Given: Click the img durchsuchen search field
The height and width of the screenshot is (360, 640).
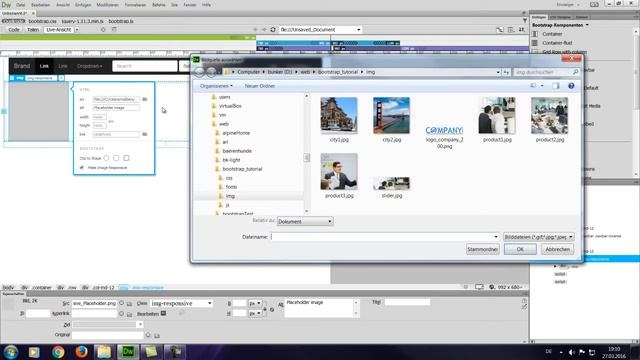Looking at the screenshot, I should pyautogui.click(x=546, y=72).
